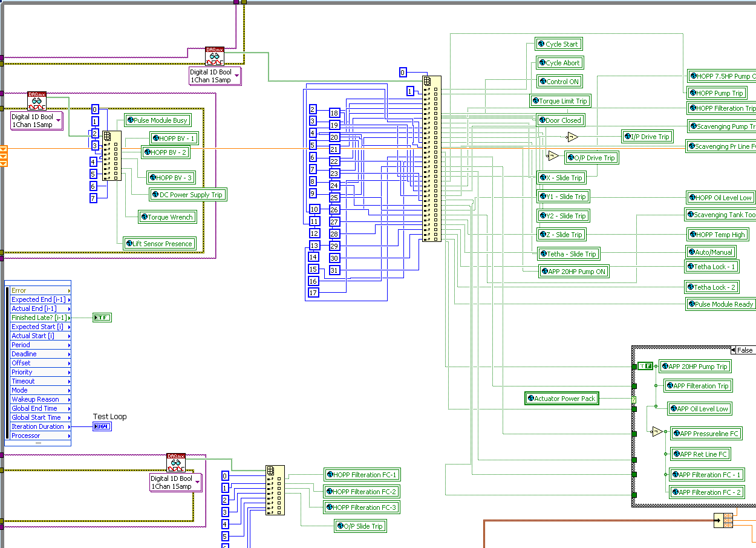Open the bottom Digital 1D Bool polymorphic selector
Image resolution: width=756 pixels, height=548 pixels.
pyautogui.click(x=176, y=482)
